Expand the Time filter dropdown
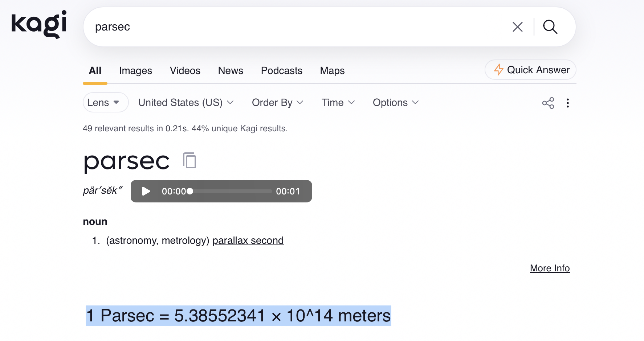 (338, 103)
